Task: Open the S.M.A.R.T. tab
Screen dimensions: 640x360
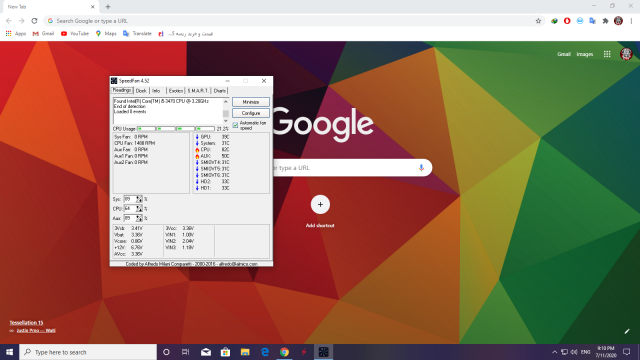Action: point(198,91)
